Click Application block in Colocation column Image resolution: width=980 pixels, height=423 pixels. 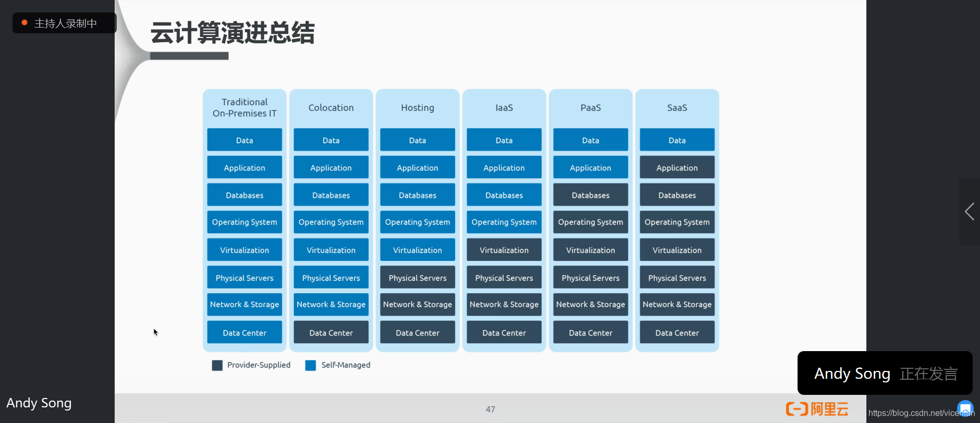tap(331, 168)
